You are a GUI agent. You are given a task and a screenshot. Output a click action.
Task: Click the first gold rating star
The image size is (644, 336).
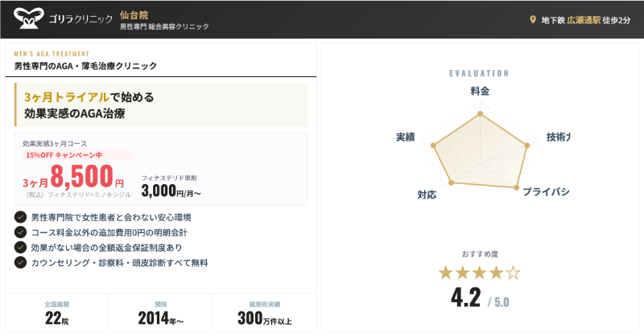tap(446, 273)
